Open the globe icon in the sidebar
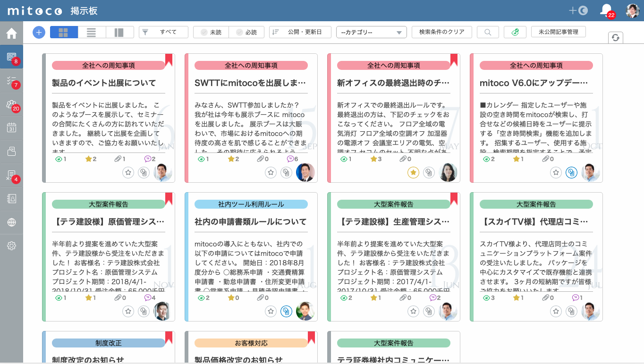The height and width of the screenshot is (364, 644). 11,222
